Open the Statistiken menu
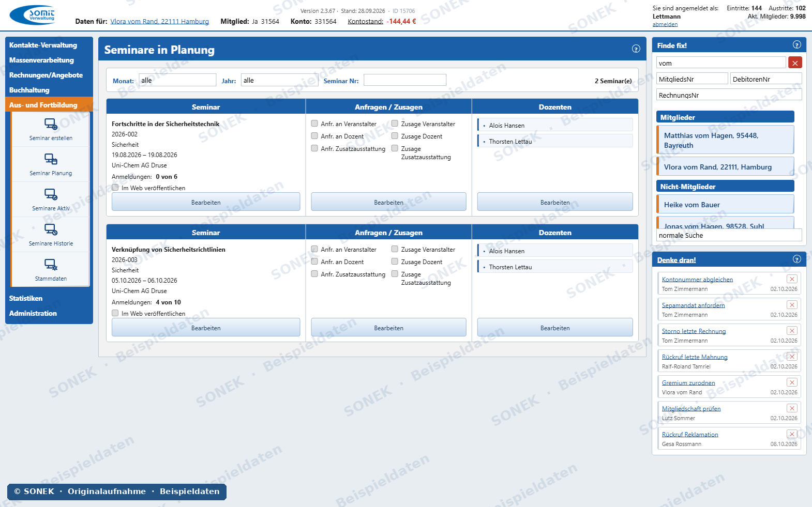 coord(26,298)
